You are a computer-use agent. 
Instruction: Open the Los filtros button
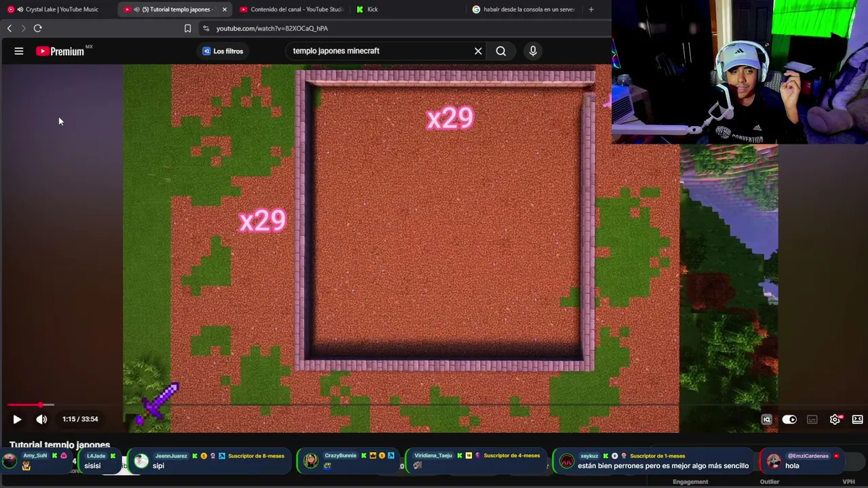(222, 51)
